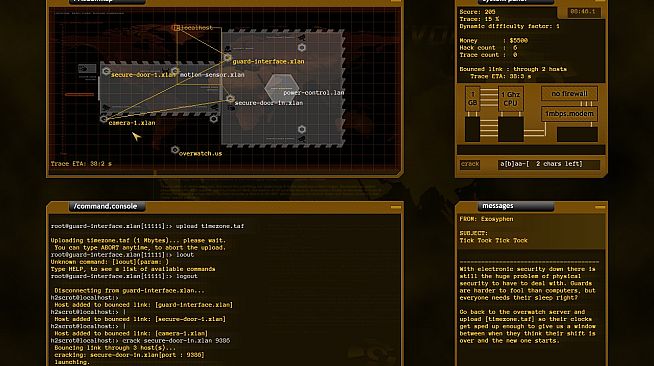This screenshot has width=654, height=366.
Task: Select the overwatch.us server on map
Action: (175, 150)
